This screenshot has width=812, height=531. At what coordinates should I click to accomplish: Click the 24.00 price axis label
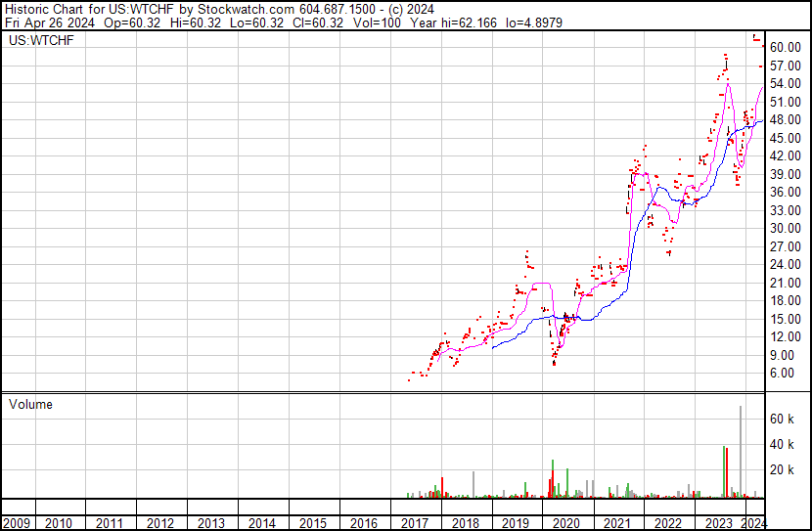click(x=786, y=264)
